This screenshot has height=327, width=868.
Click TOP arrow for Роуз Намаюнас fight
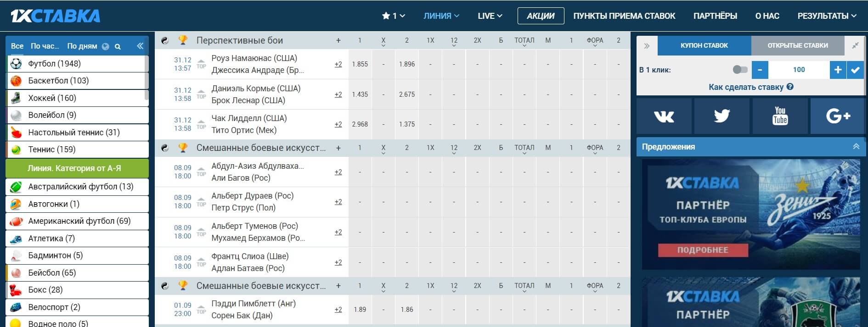(201, 64)
